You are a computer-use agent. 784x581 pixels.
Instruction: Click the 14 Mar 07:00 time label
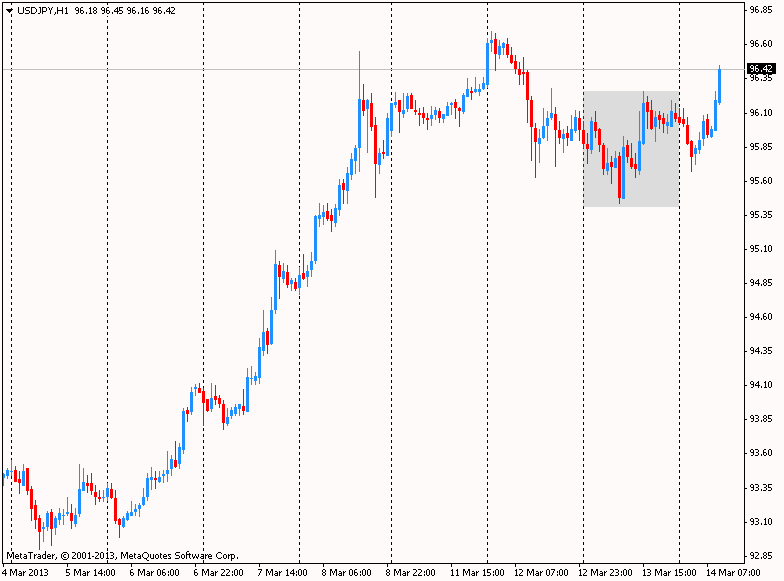coord(733,572)
